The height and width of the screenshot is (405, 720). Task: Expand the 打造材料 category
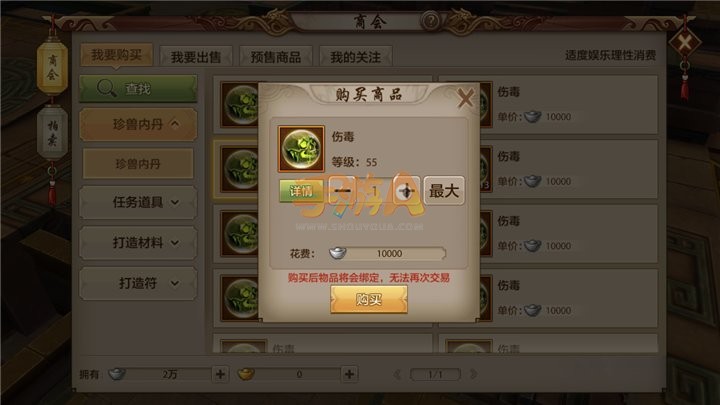138,242
